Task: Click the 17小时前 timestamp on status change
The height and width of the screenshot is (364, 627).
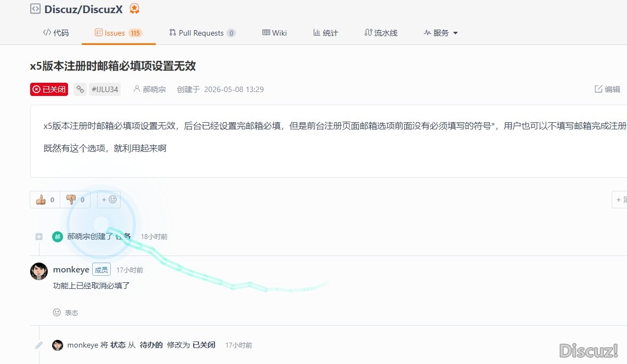Action: pos(239,345)
